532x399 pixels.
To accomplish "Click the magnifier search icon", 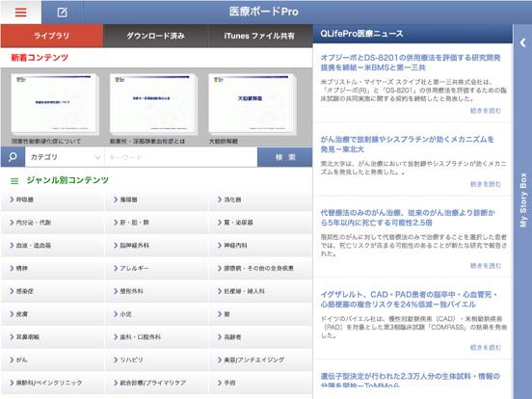I will tap(13, 157).
